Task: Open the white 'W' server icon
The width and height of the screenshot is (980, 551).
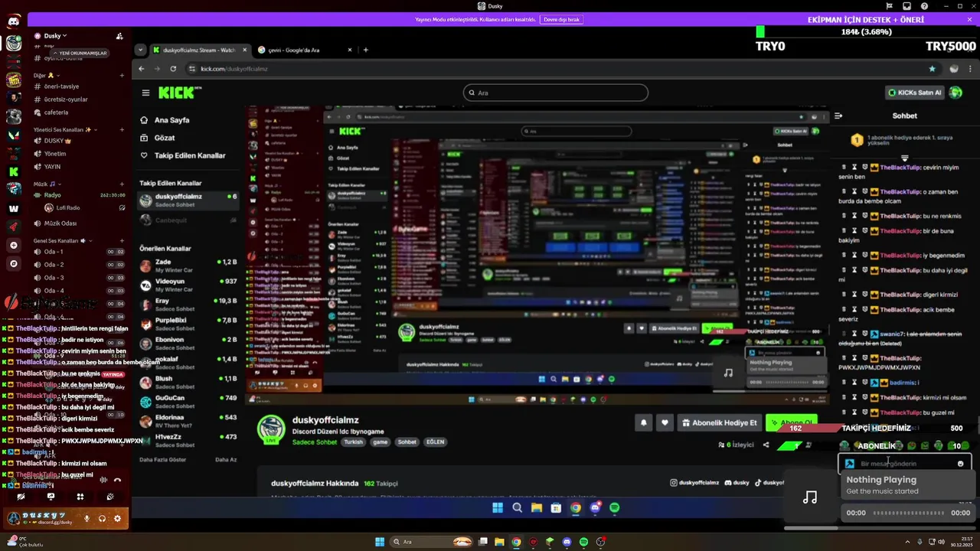Action: [x=14, y=208]
